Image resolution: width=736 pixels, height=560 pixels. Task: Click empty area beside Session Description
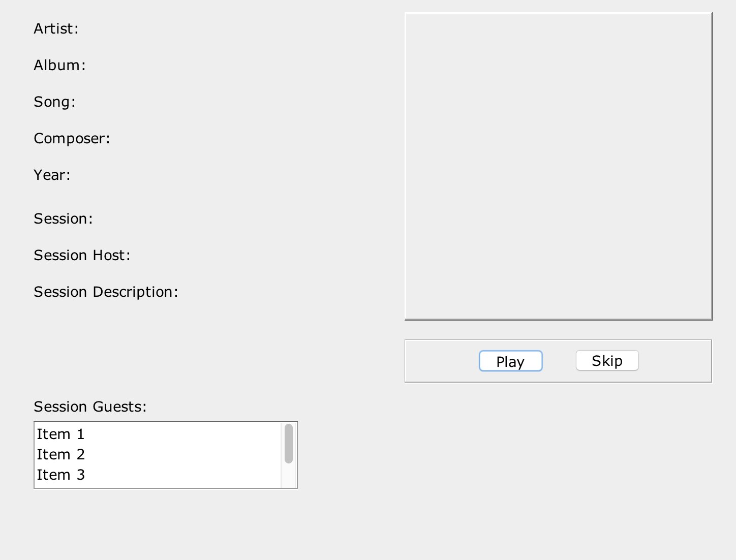click(285, 292)
